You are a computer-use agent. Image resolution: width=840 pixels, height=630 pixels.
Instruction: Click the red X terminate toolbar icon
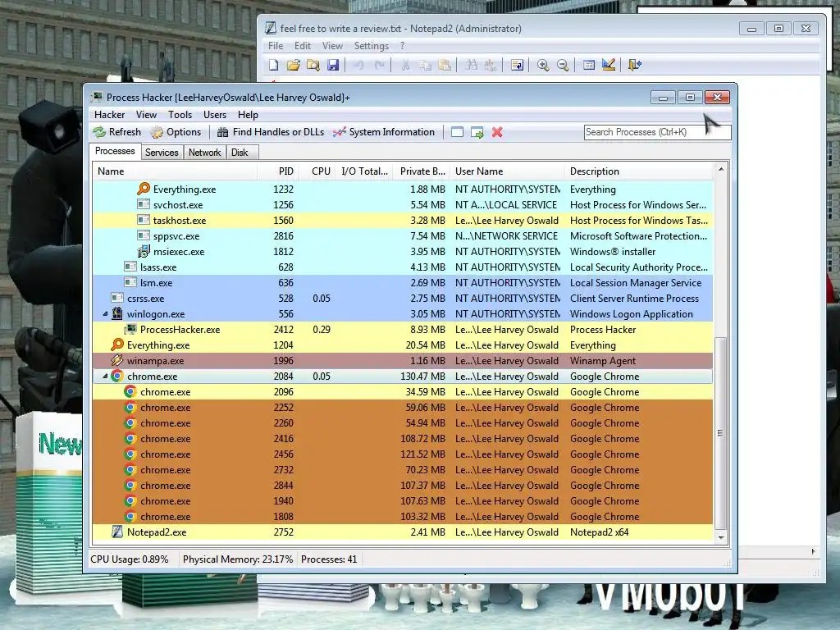[497, 132]
